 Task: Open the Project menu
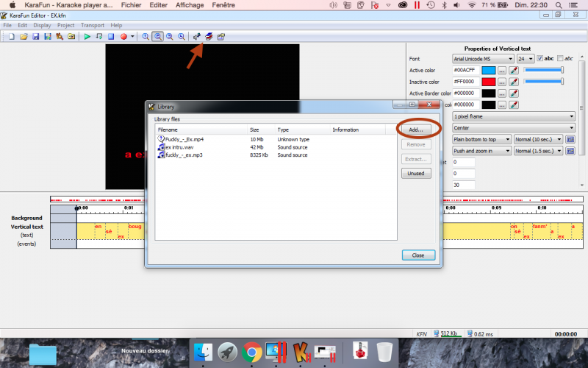click(65, 25)
